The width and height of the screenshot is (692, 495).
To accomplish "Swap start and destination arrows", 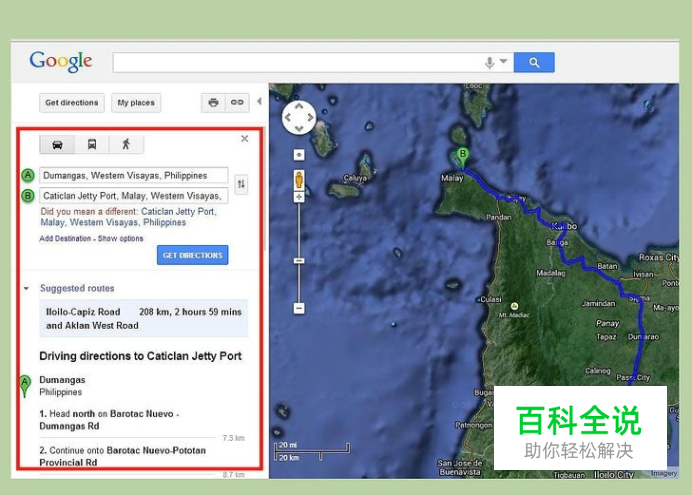I will point(241,184).
